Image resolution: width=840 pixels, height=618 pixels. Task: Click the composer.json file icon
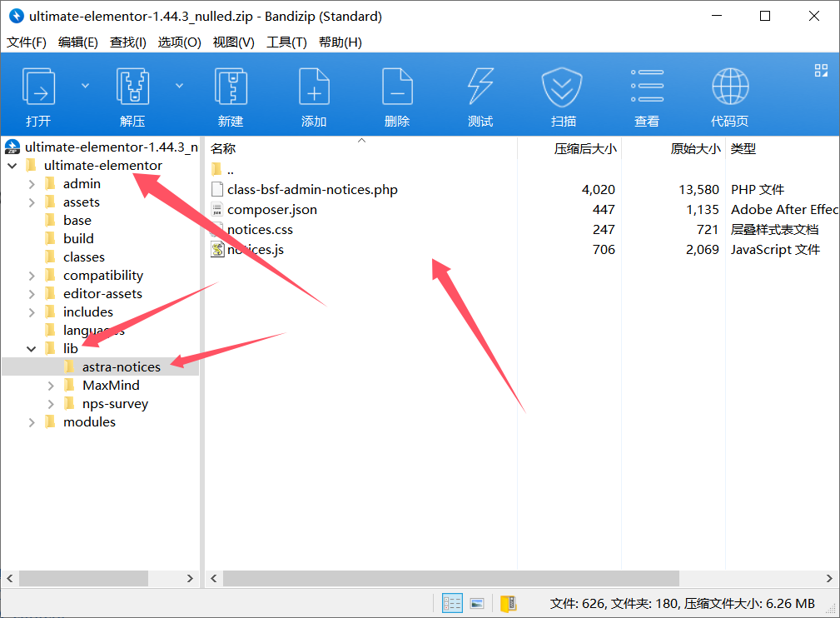pos(217,209)
